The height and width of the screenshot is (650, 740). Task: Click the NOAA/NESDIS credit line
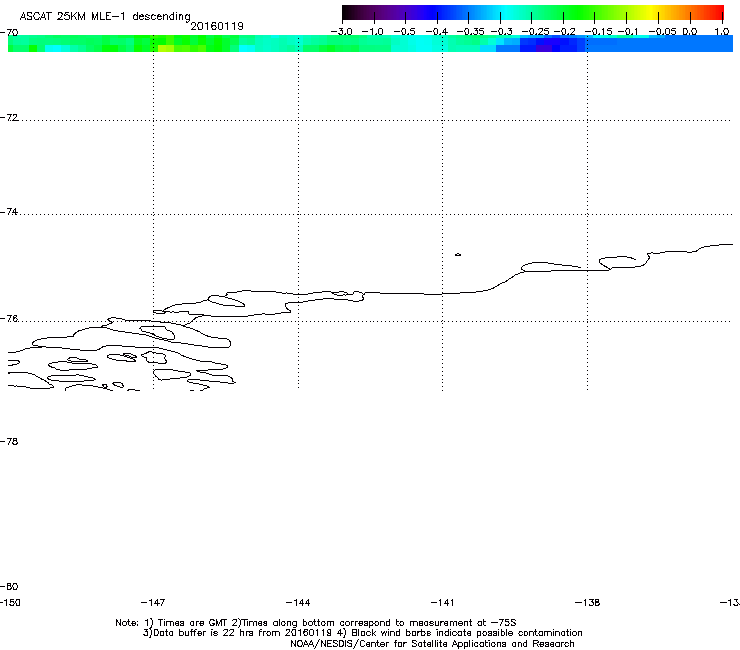pos(432,644)
